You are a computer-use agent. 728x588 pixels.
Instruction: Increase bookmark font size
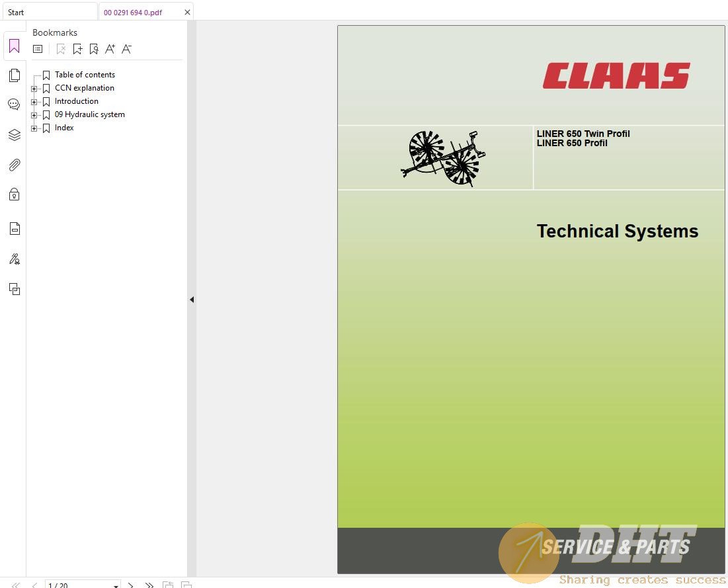110,49
